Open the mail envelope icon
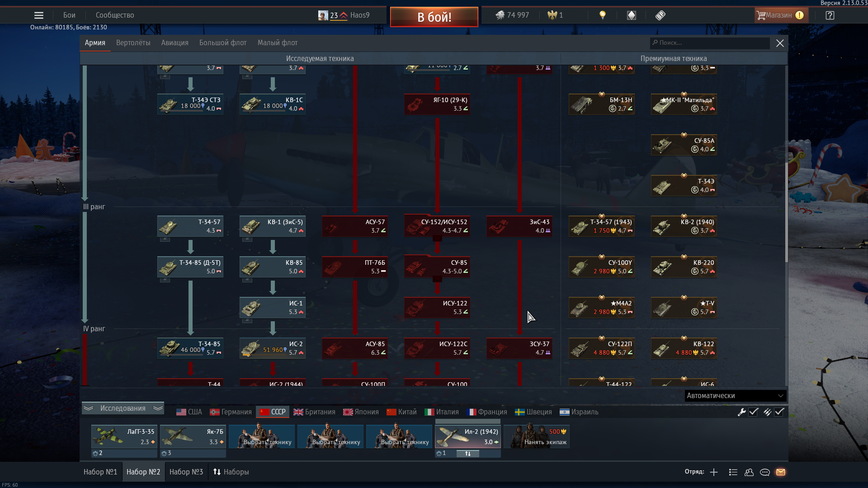This screenshot has height=488, width=868. [x=781, y=472]
